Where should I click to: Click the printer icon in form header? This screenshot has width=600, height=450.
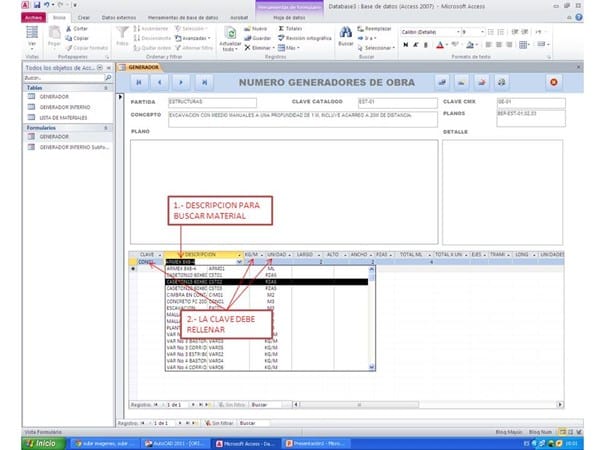coord(502,82)
